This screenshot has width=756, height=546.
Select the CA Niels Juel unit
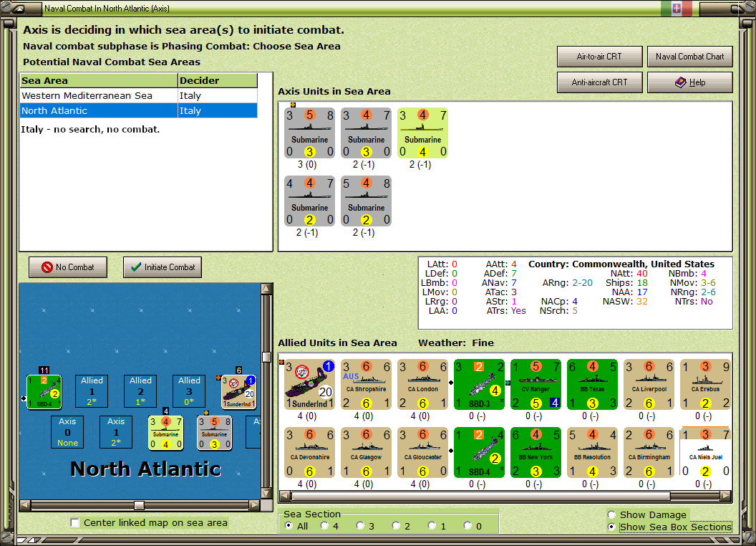point(705,452)
